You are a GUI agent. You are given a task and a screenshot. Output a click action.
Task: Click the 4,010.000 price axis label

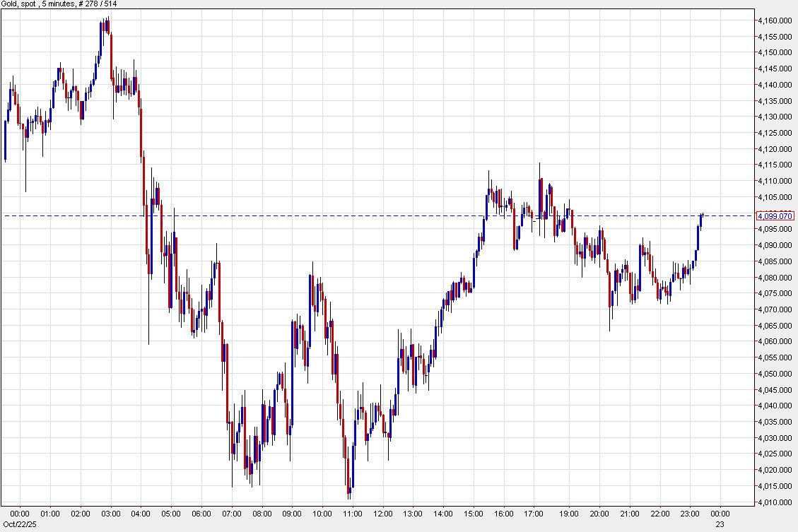[775, 502]
